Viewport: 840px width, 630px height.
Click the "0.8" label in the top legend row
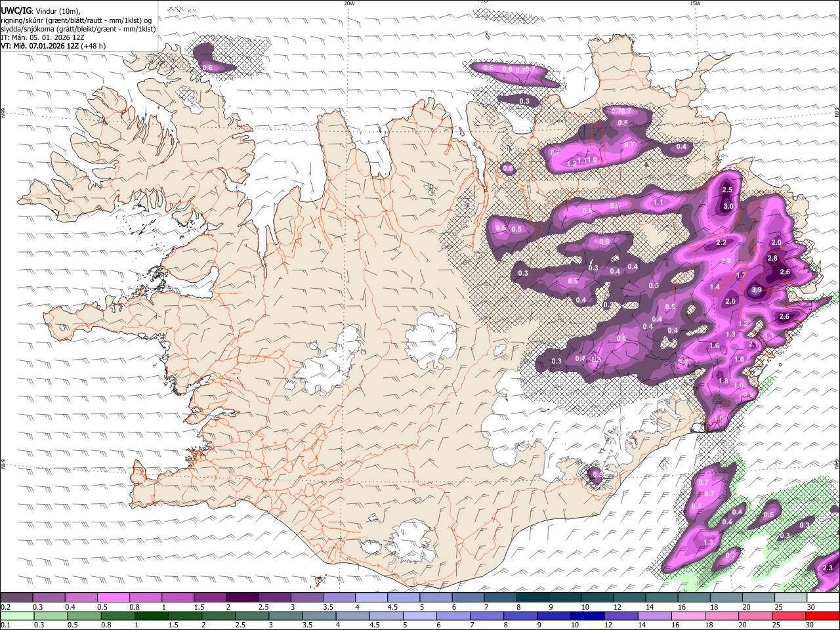click(135, 607)
